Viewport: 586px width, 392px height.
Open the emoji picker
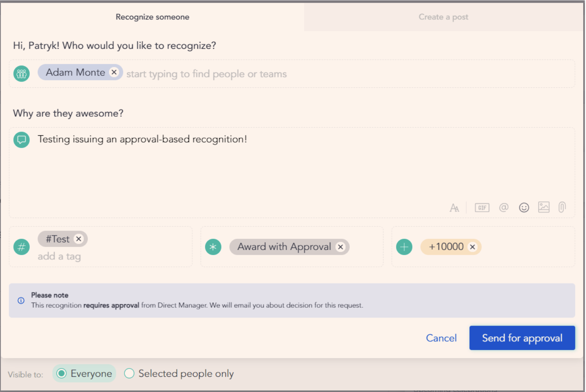(x=524, y=207)
